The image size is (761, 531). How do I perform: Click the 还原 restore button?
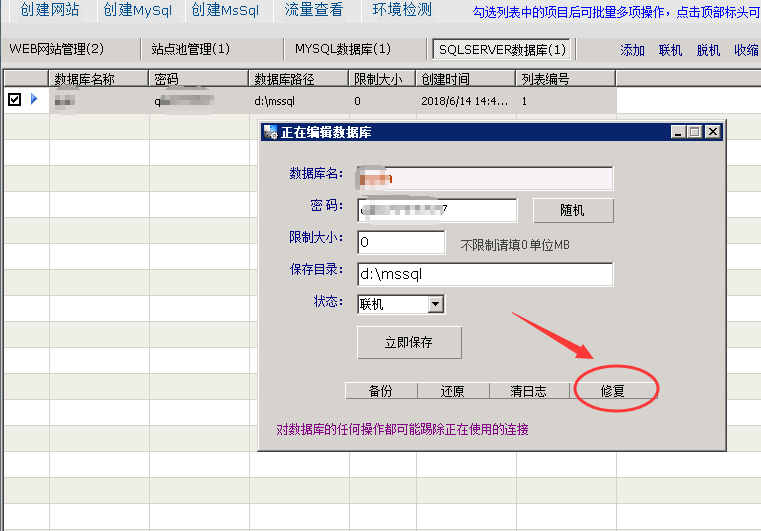(x=452, y=391)
